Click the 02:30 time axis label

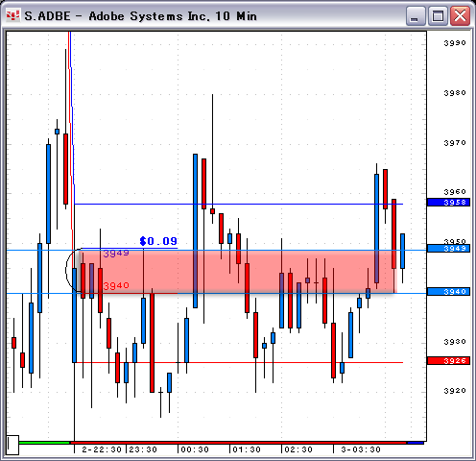[298, 449]
